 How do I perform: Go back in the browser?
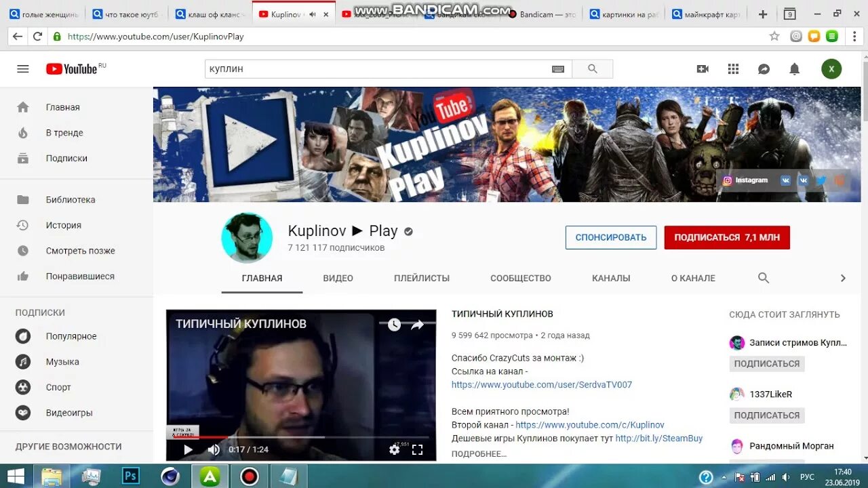(18, 37)
